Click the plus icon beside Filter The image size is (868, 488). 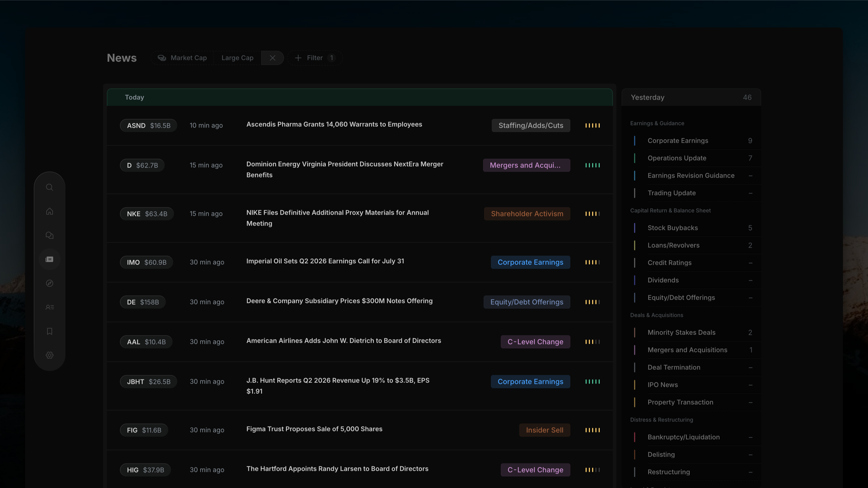298,58
